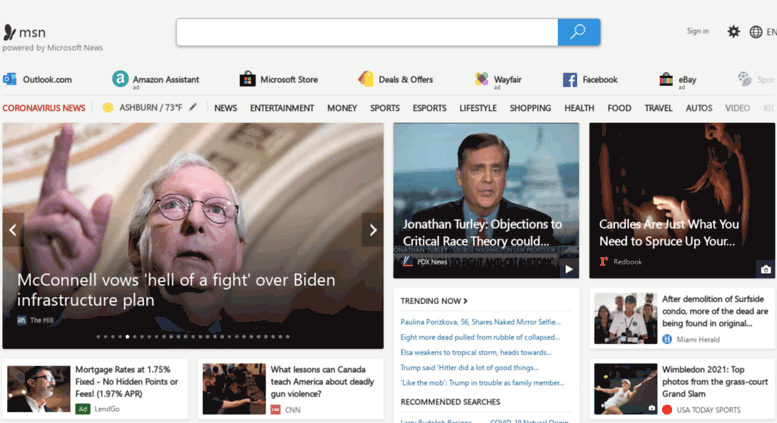
Task: Open the MONEY tab
Action: (342, 108)
